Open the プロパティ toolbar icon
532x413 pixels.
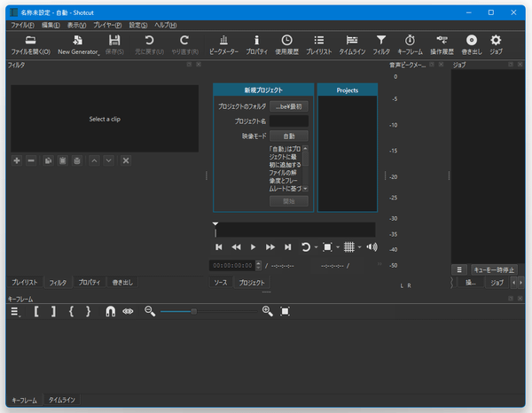pos(256,45)
